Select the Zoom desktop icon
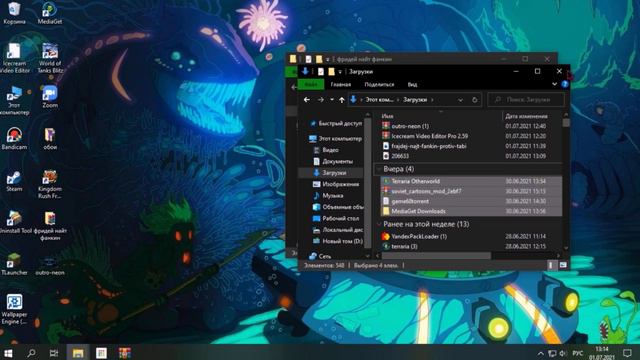The height and width of the screenshot is (360, 640). point(49,97)
